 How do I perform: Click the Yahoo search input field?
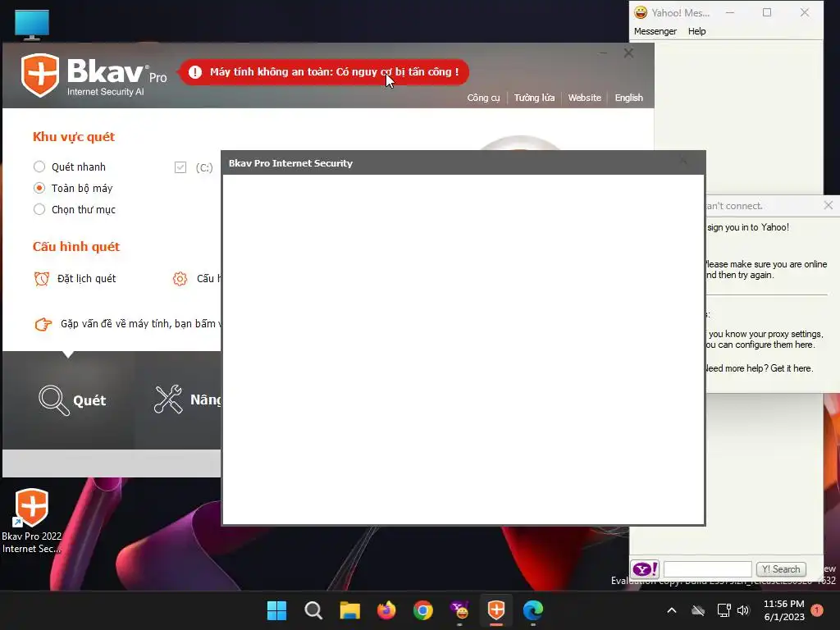tap(707, 569)
